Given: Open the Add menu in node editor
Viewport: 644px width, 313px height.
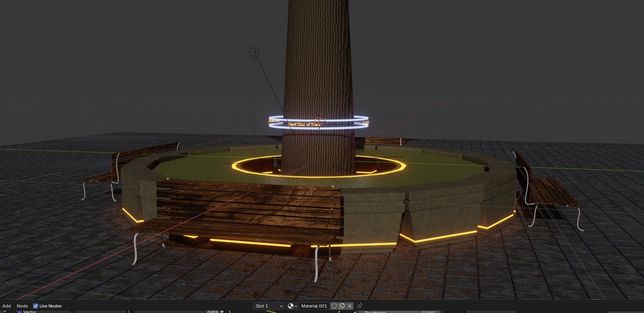Looking at the screenshot, I should coord(6,306).
